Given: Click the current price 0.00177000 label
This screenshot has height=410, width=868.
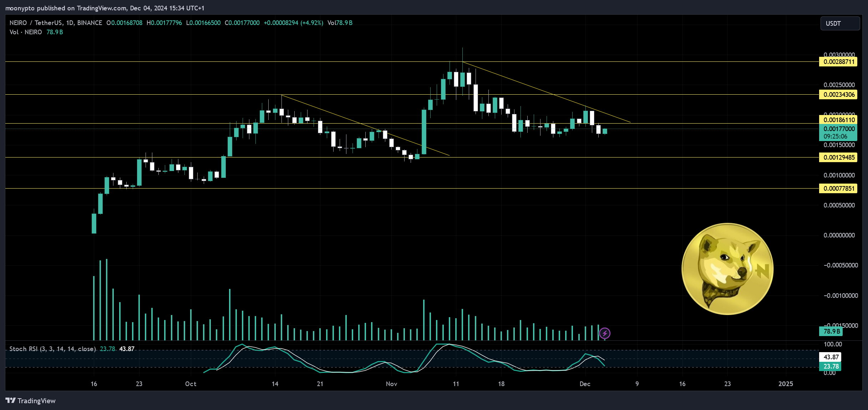Looking at the screenshot, I should [x=839, y=129].
